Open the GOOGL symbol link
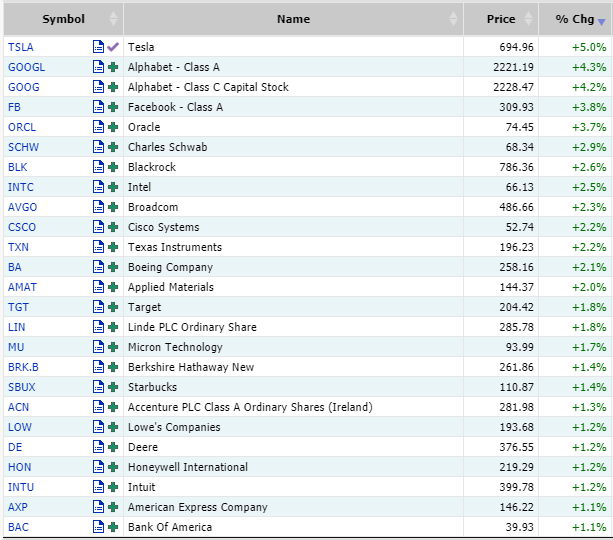Screen dimensions: 613x540 (27, 67)
